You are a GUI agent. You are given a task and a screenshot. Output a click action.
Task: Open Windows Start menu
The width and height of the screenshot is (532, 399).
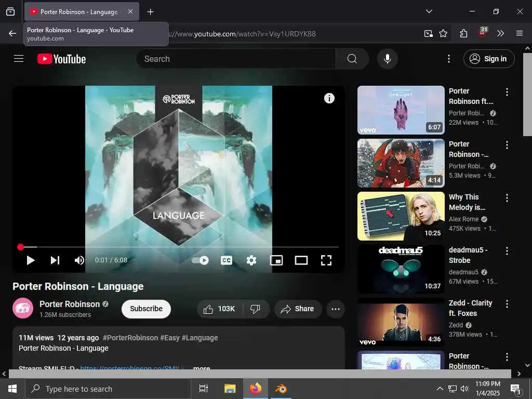tap(12, 389)
